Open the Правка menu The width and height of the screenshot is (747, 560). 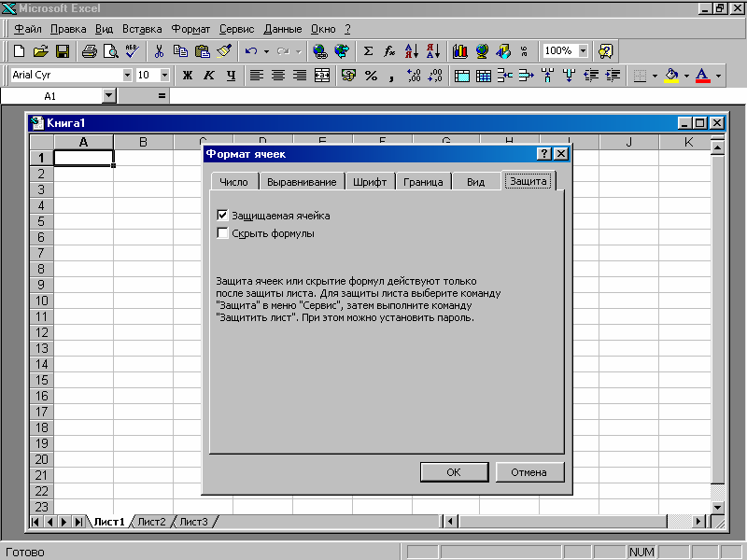[68, 29]
